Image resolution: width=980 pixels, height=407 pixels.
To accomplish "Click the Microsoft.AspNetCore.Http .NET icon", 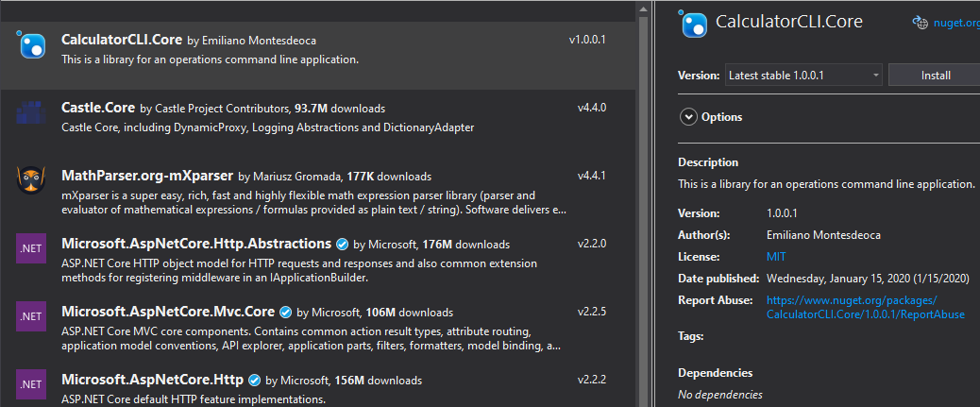I will click(x=31, y=383).
